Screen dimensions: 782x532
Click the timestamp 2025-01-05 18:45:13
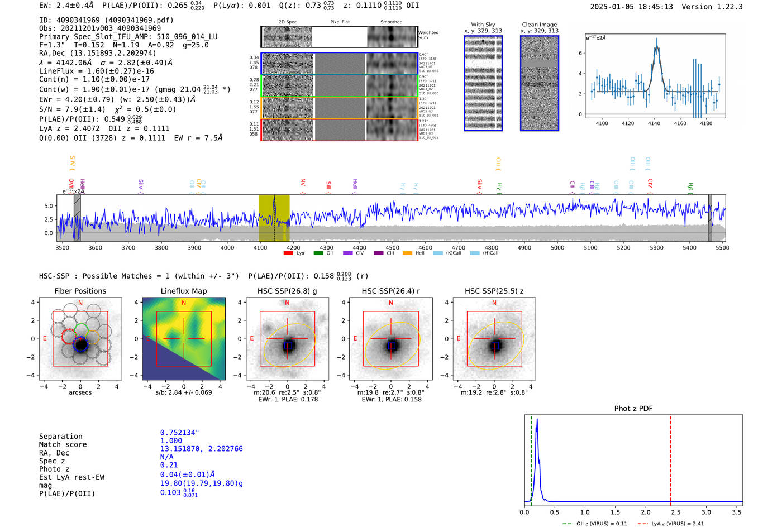[x=631, y=7]
